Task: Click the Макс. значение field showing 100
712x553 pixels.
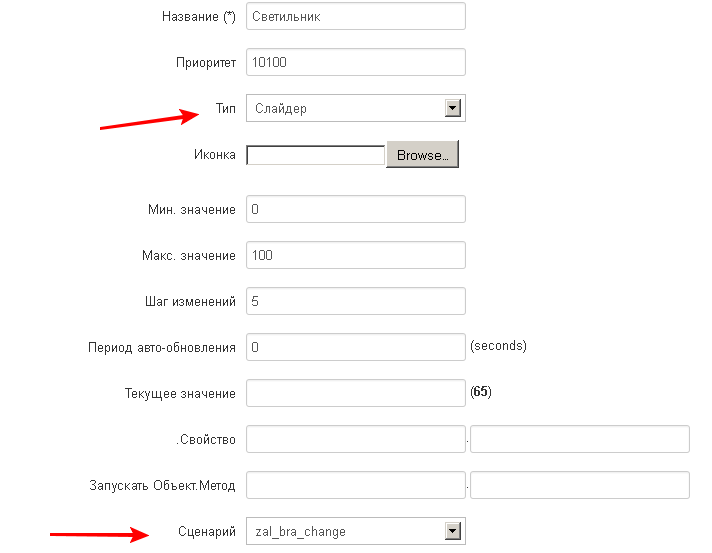Action: [356, 255]
